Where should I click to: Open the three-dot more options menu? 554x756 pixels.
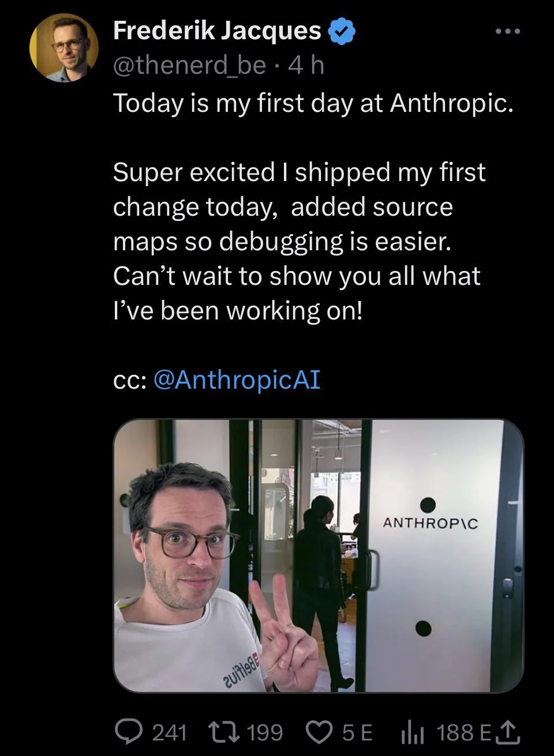(508, 31)
